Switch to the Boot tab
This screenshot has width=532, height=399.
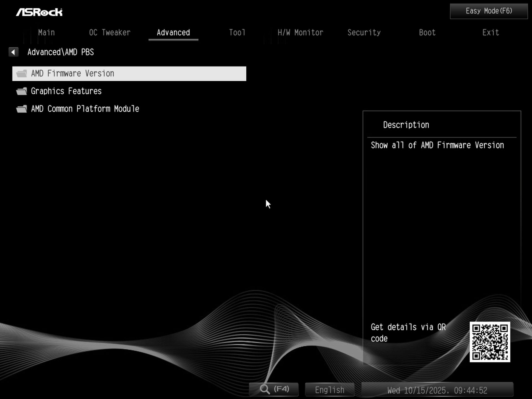click(x=427, y=32)
